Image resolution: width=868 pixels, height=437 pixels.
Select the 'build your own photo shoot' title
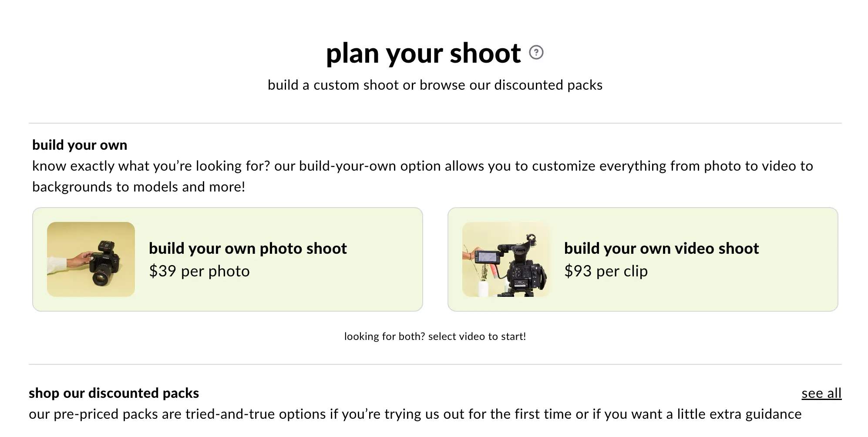coord(248,248)
